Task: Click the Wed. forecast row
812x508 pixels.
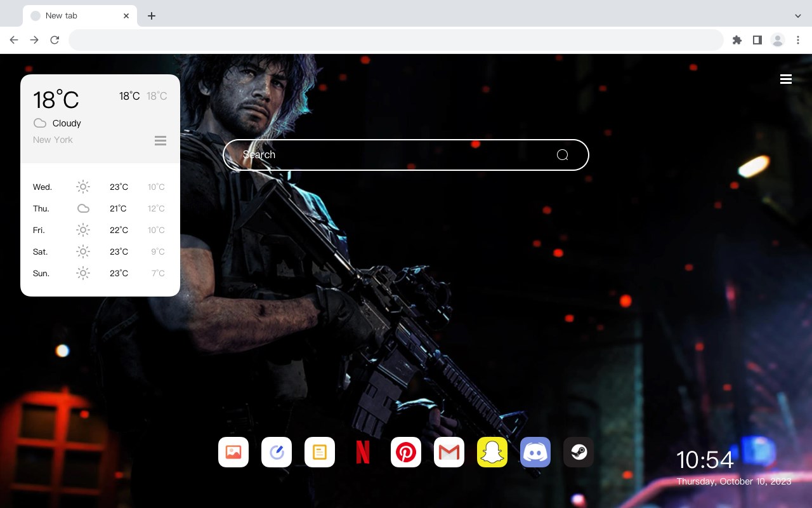Action: 100,187
